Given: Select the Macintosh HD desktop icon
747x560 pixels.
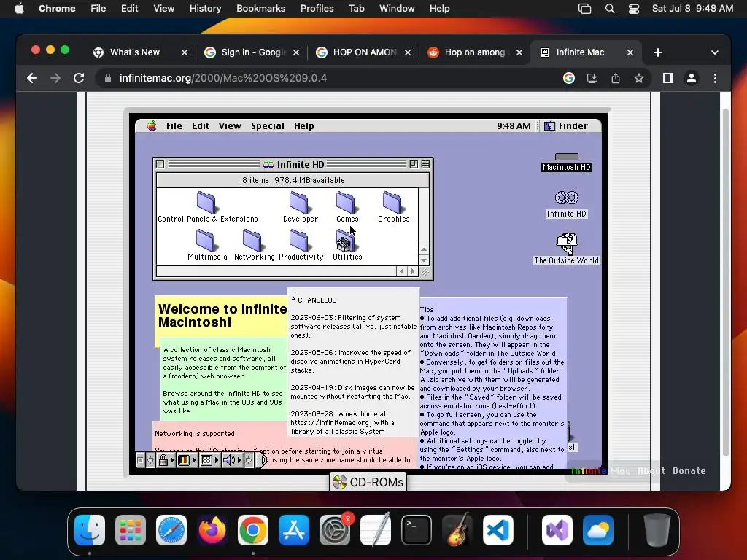Looking at the screenshot, I should coord(566,162).
